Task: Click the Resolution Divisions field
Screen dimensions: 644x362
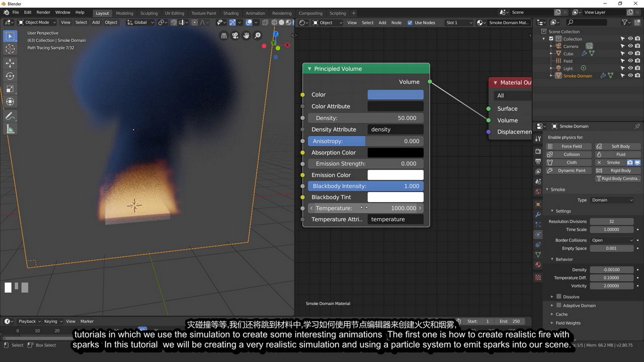Action: coord(611,221)
